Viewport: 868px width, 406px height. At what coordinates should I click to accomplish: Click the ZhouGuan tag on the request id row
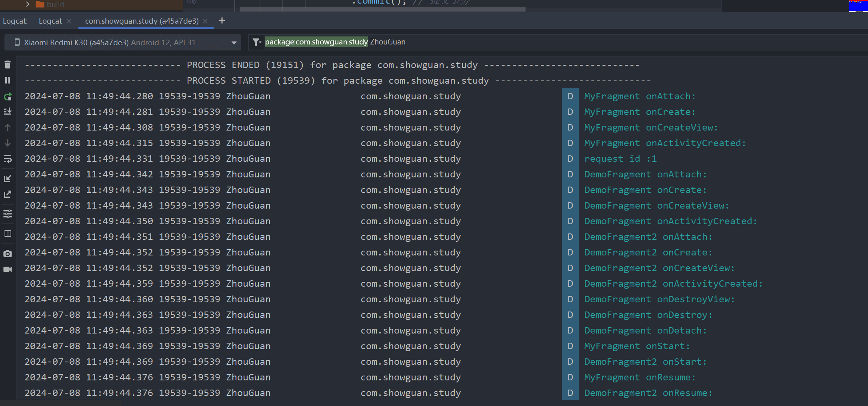tap(248, 159)
